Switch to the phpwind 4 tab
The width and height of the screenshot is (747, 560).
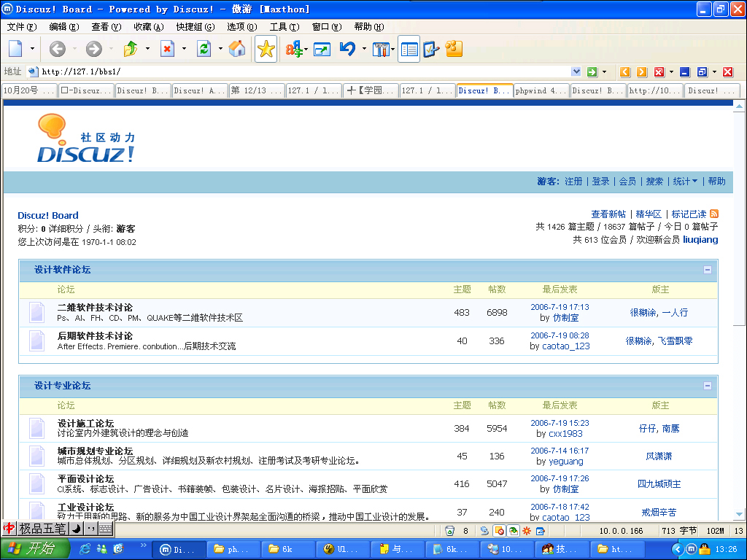[x=541, y=90]
